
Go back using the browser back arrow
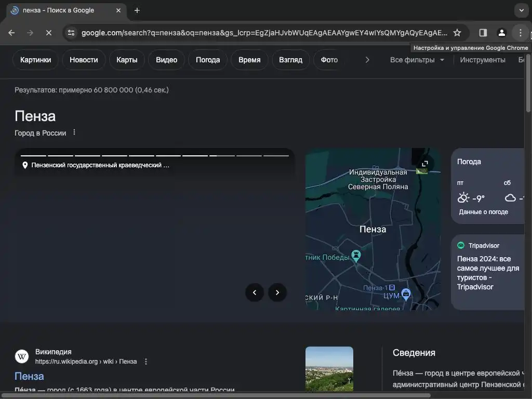(11, 33)
